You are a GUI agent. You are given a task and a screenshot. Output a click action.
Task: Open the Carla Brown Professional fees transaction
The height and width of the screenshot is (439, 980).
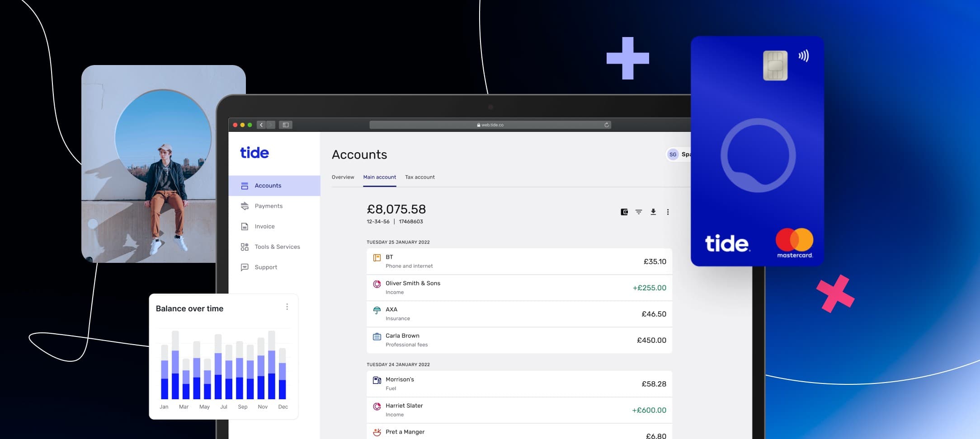pyautogui.click(x=519, y=340)
